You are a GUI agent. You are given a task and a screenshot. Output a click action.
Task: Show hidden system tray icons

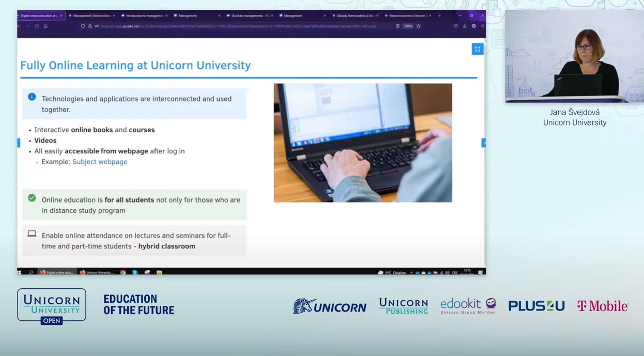(411, 272)
